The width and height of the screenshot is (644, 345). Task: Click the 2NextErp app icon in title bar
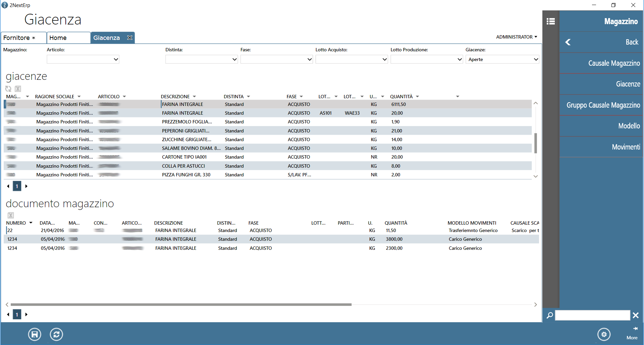tap(5, 5)
